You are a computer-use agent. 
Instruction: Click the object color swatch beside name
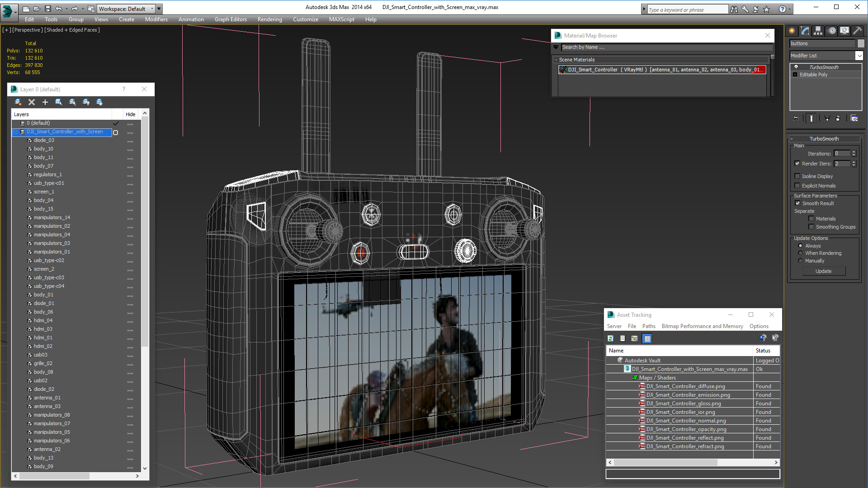[861, 43]
